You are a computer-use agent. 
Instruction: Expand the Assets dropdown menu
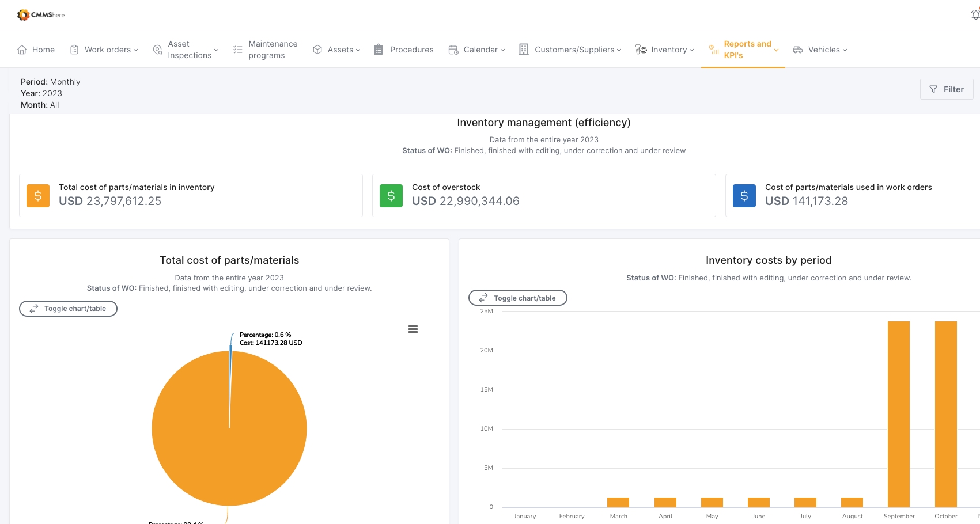click(x=337, y=50)
